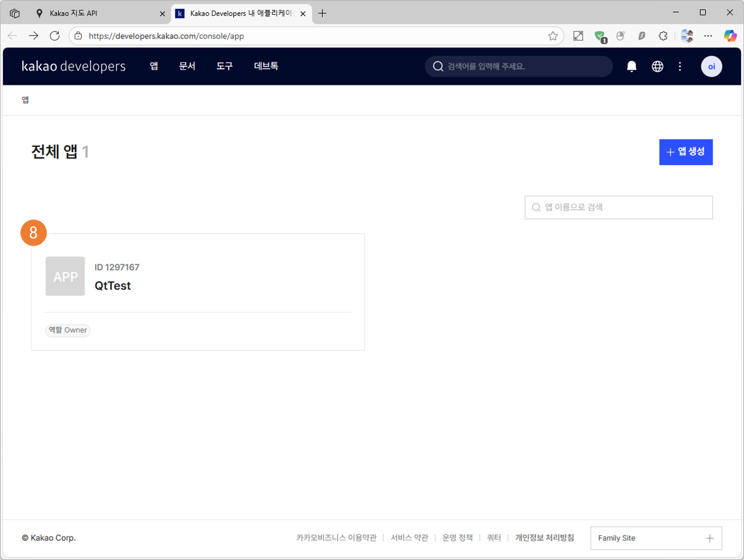Click the green shield extension icon
The width and height of the screenshot is (744, 560).
(x=600, y=36)
